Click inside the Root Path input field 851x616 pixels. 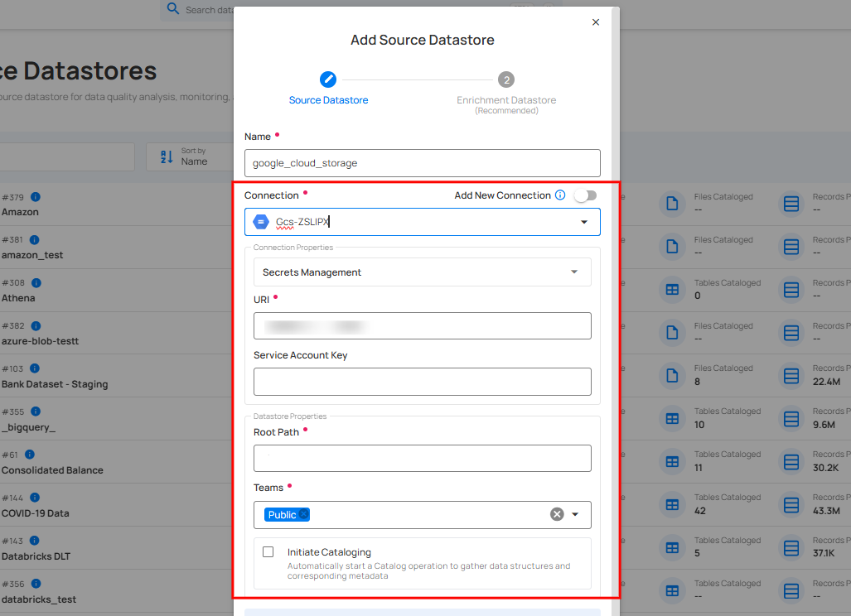point(422,458)
